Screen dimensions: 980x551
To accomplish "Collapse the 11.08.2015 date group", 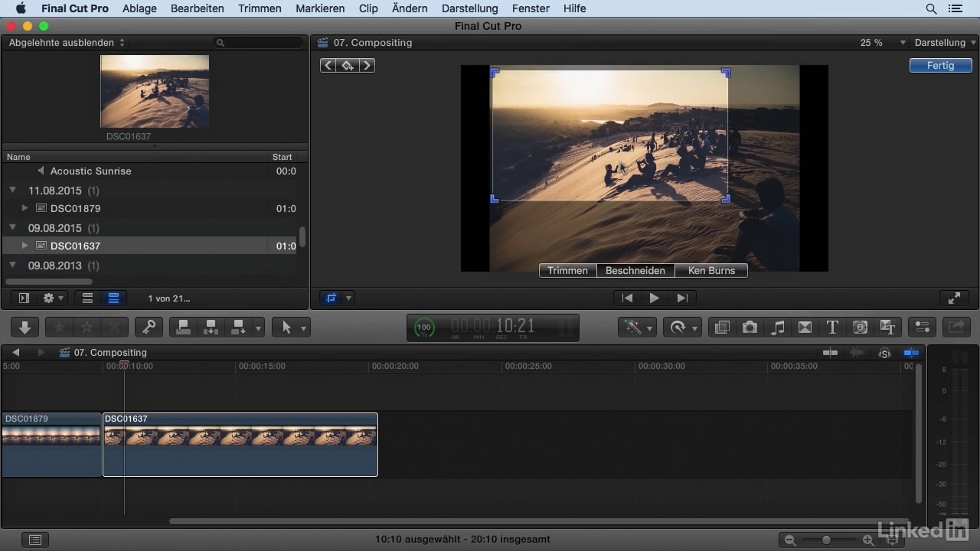I will (x=13, y=191).
